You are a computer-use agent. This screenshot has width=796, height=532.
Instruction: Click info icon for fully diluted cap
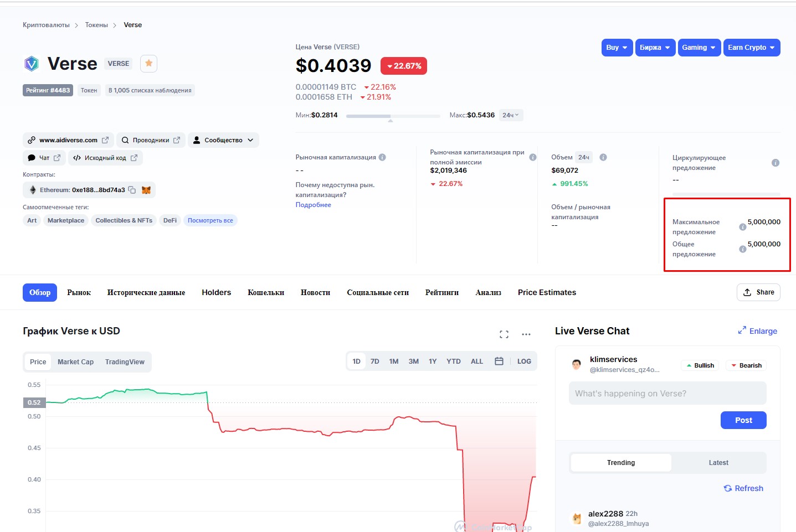point(533,157)
